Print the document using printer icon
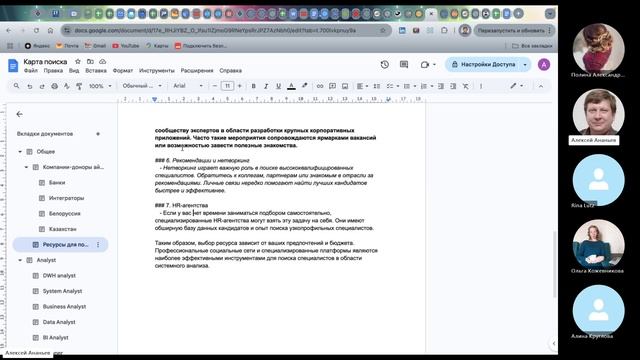This screenshot has width=640, height=360. pos(54,86)
